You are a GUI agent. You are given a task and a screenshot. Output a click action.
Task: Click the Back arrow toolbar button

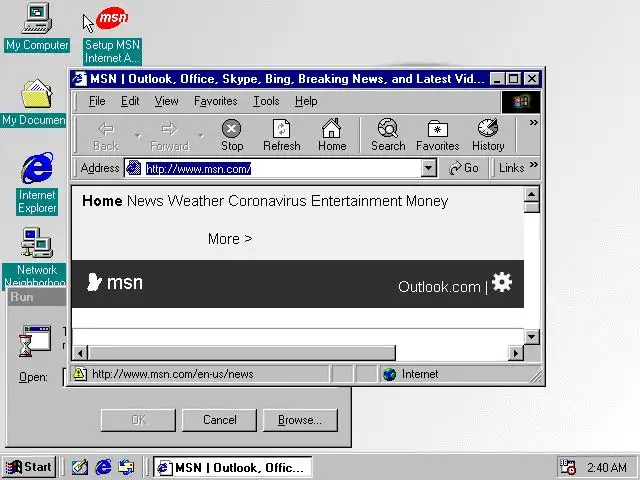point(106,136)
